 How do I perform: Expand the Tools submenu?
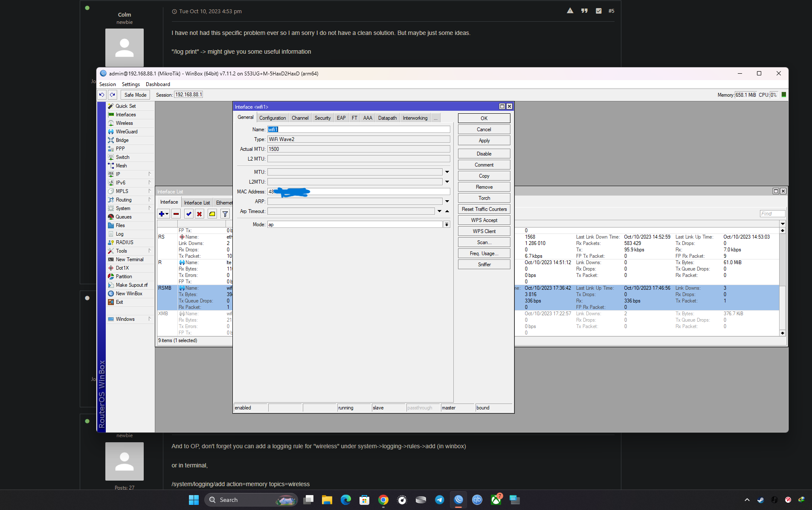click(150, 251)
